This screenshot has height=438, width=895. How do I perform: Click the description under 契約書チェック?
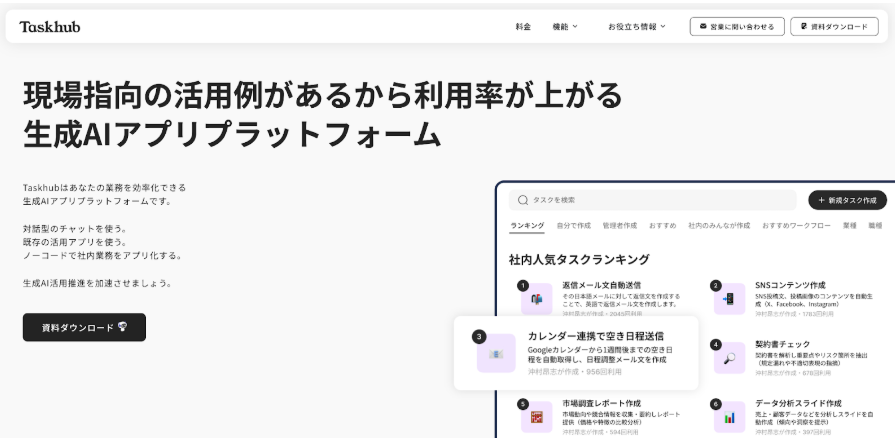point(812,359)
